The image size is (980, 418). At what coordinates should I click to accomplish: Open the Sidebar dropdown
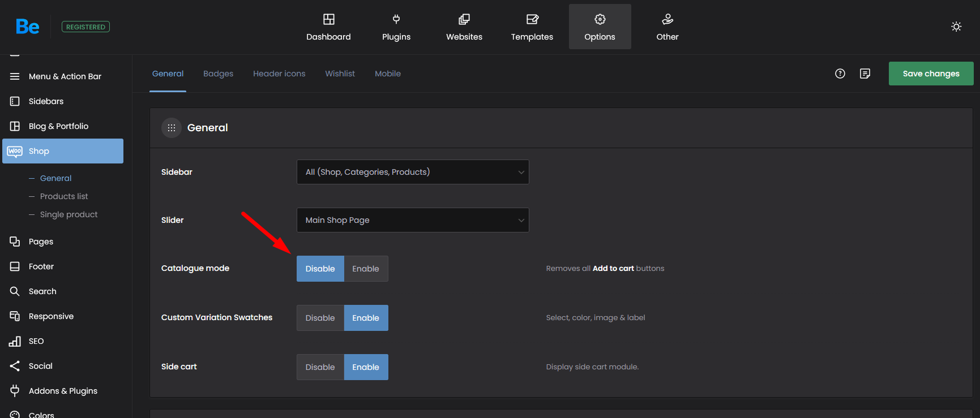(413, 172)
